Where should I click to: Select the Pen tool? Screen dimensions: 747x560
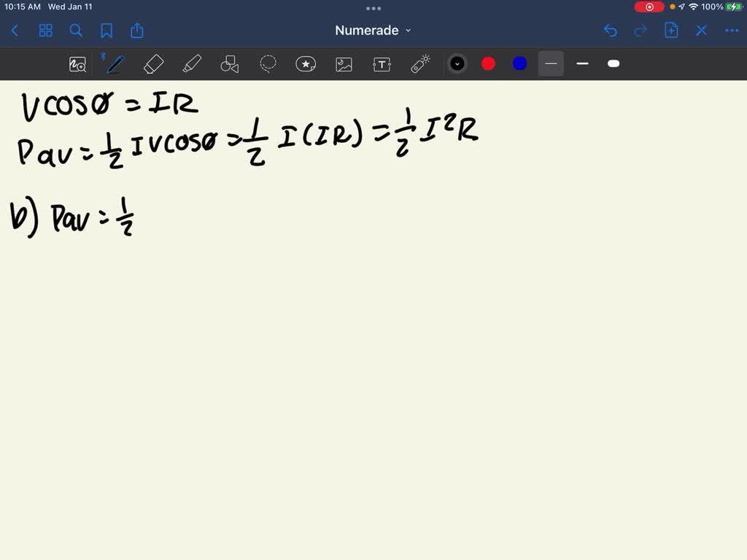coord(115,63)
